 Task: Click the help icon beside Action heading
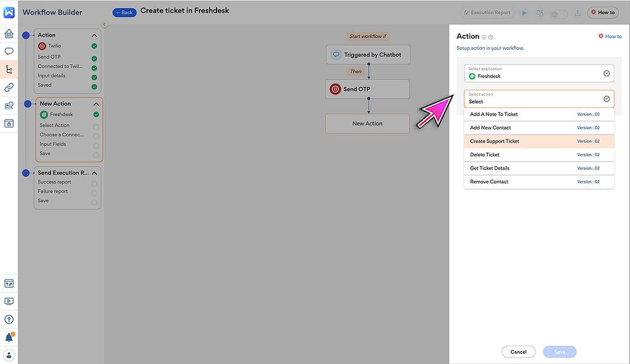click(490, 38)
